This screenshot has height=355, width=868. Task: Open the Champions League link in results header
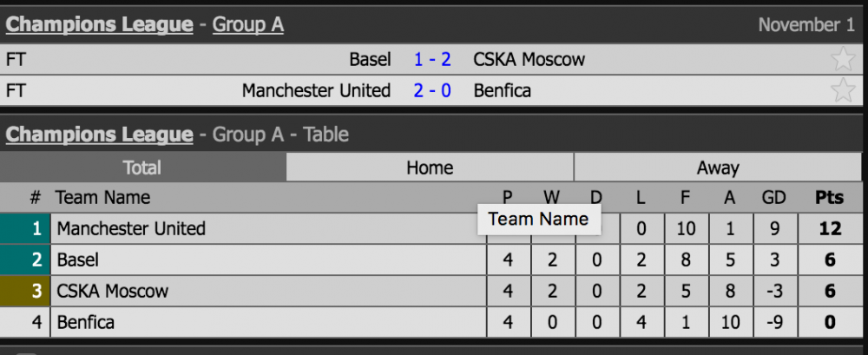pyautogui.click(x=99, y=25)
